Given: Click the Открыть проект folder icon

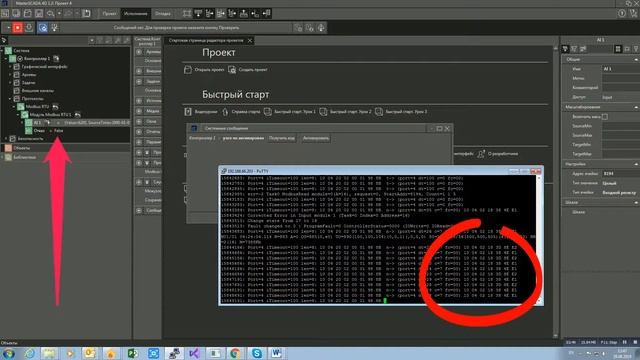Looking at the screenshot, I should (x=188, y=70).
